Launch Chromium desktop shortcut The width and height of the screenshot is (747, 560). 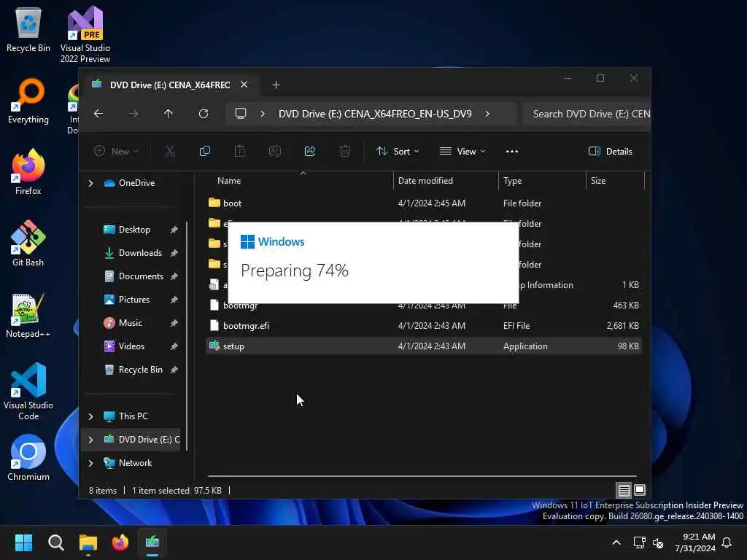[x=28, y=458]
